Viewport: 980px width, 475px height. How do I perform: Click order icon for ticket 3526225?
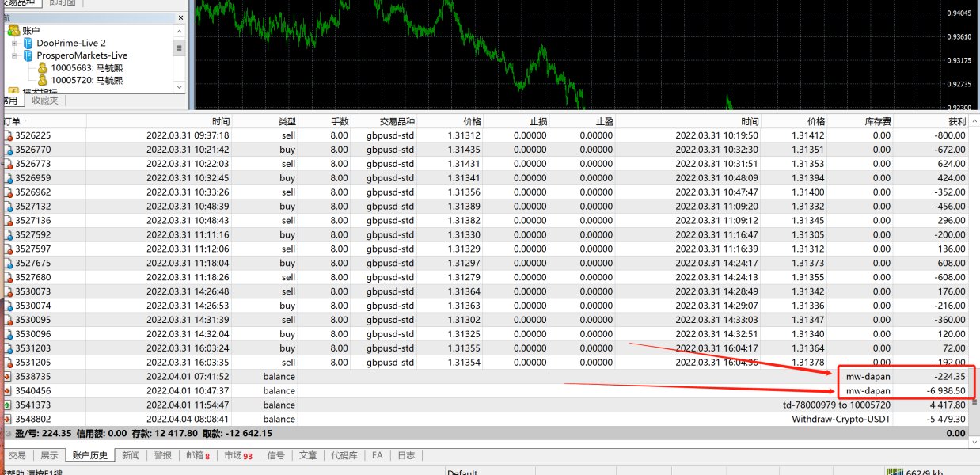(7, 135)
